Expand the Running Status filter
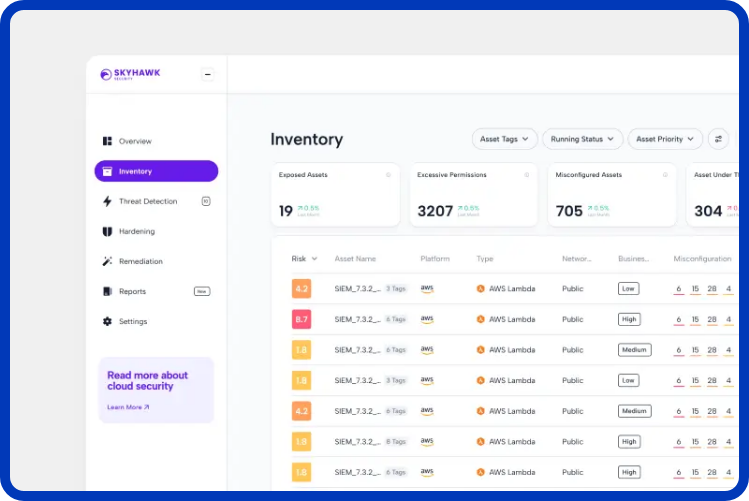Image resolution: width=749 pixels, height=501 pixels. tap(582, 139)
